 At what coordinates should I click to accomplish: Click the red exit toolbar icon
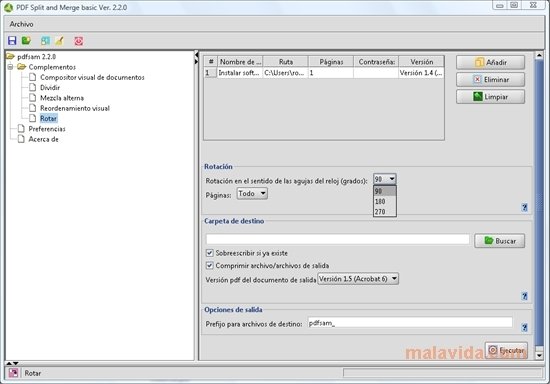[79, 41]
